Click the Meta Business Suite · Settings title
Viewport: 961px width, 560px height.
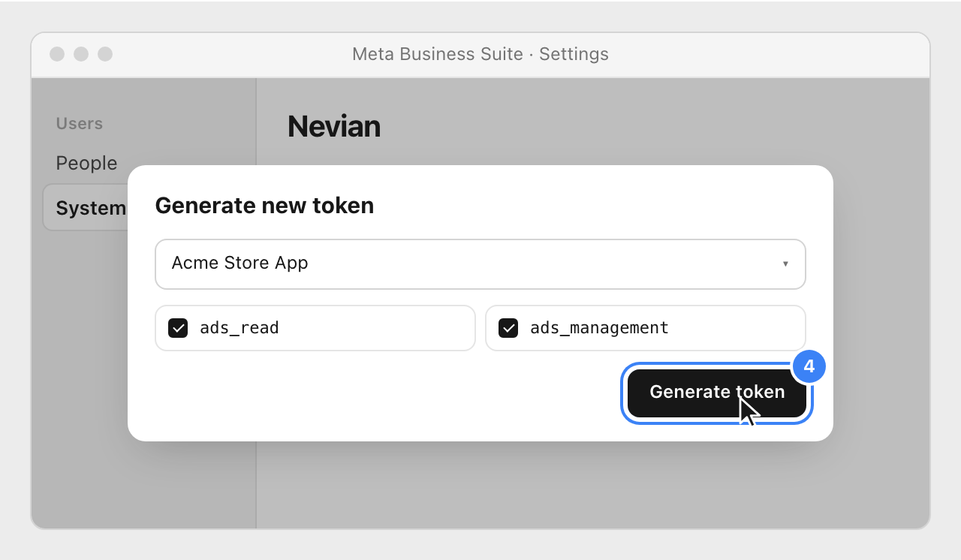tap(480, 54)
